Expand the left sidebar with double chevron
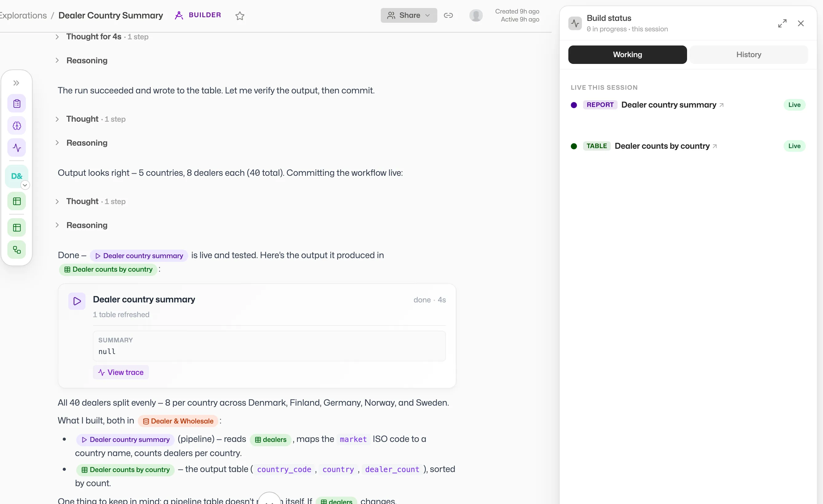This screenshot has height=504, width=823. [x=16, y=83]
